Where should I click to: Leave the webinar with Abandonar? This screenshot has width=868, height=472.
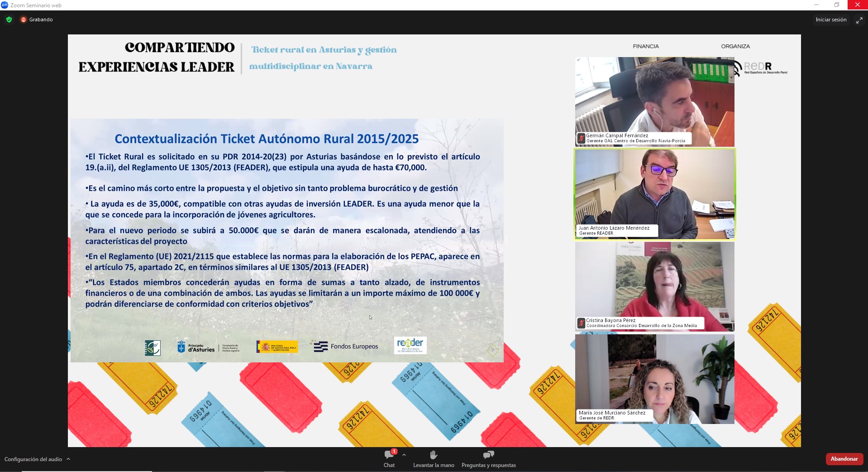point(844,459)
